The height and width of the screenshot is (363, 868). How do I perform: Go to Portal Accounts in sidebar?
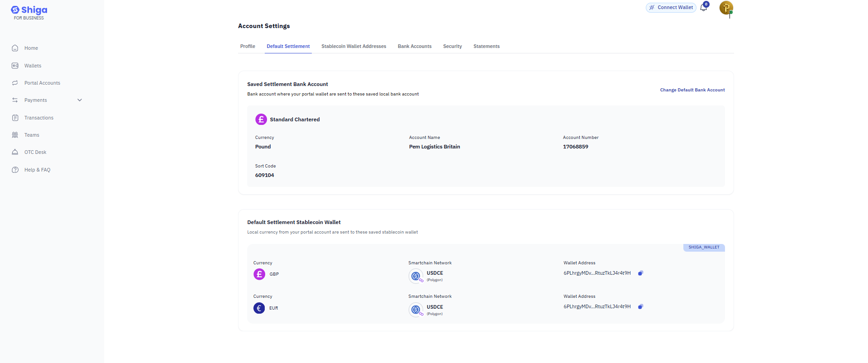click(x=42, y=83)
